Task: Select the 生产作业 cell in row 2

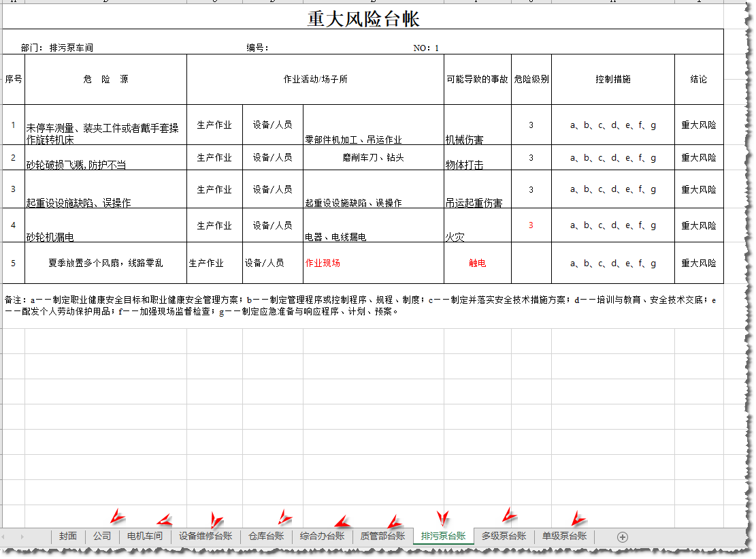Action: (x=214, y=158)
